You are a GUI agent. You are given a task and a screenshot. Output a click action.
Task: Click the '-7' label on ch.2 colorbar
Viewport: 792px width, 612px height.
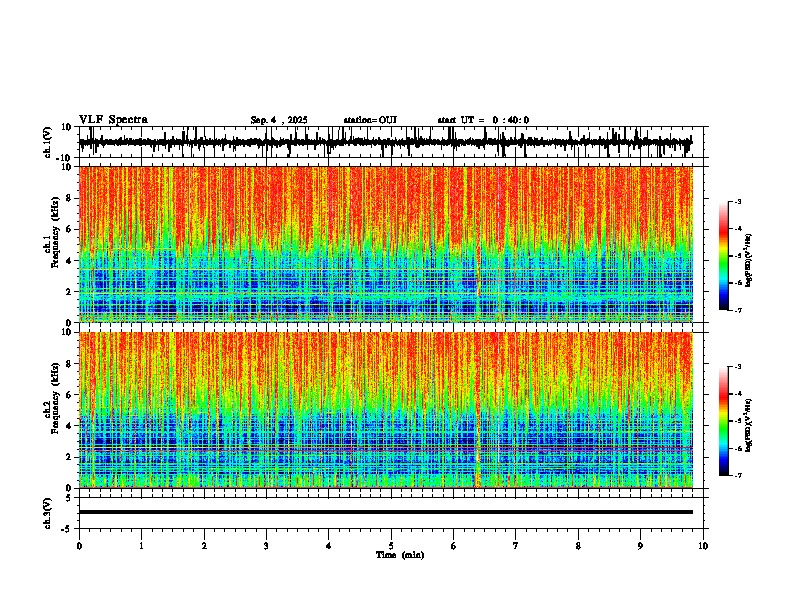coord(738,475)
